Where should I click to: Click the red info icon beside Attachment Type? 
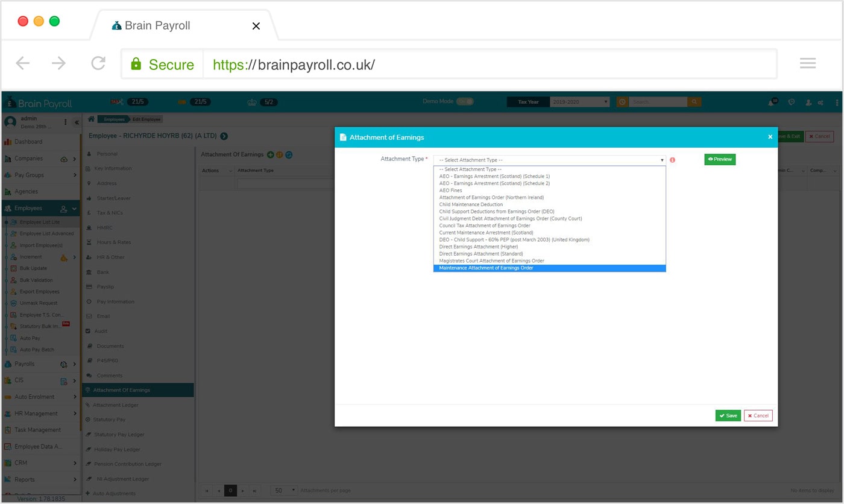672,160
